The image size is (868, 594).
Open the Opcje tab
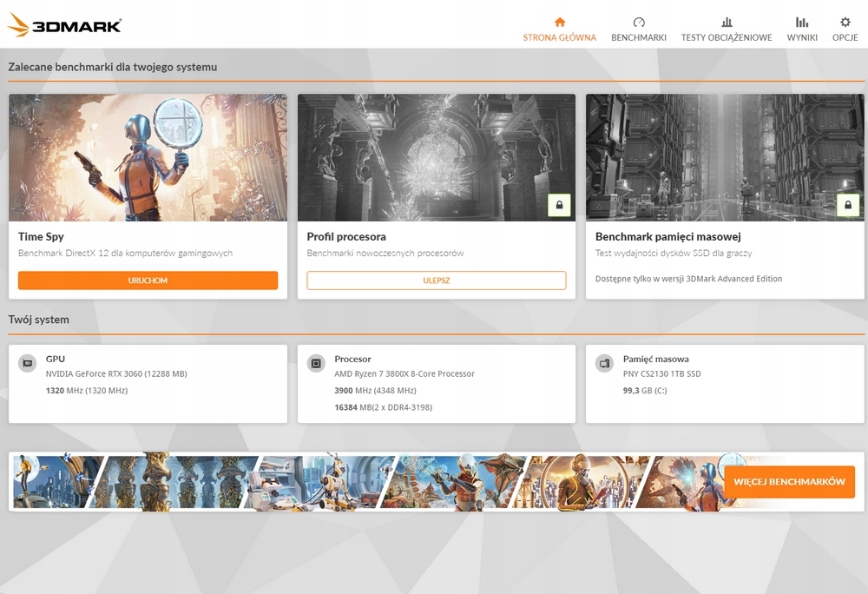[x=845, y=30]
